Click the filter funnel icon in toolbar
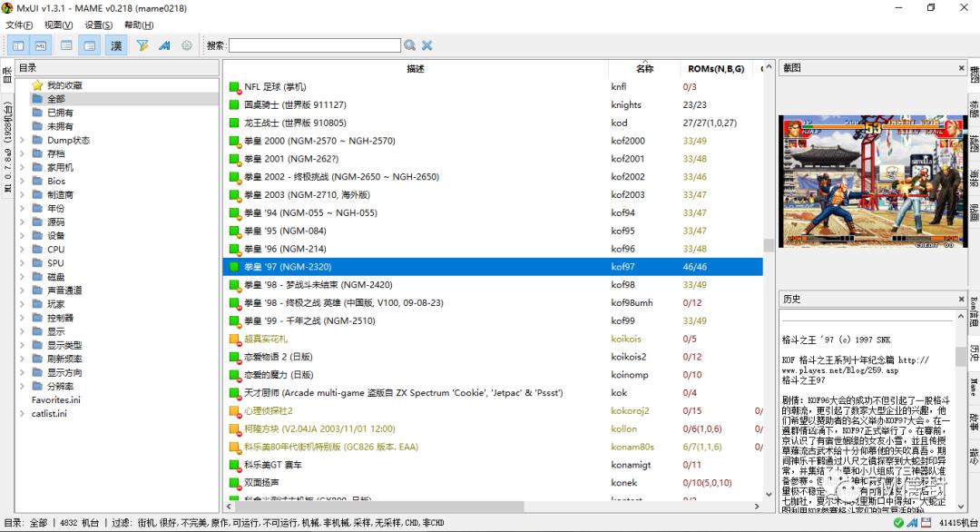This screenshot has width=980, height=532. coord(142,45)
